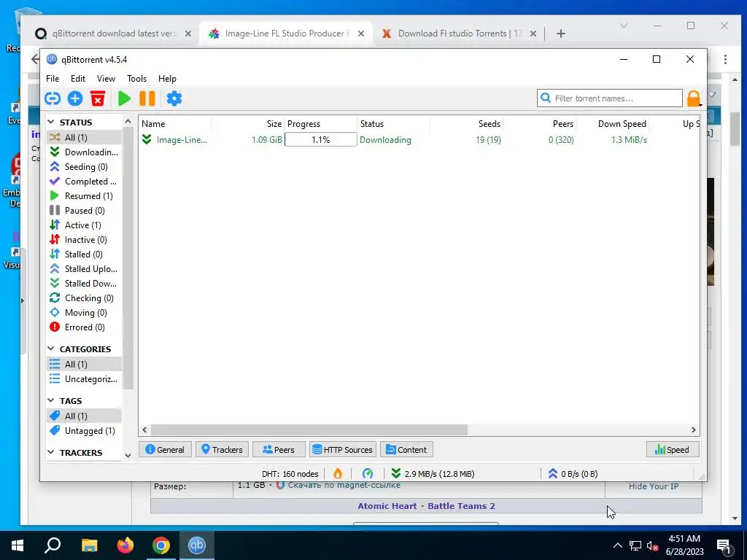747x560 pixels.
Task: Filter by Stalled Downloading status
Action: (x=84, y=284)
